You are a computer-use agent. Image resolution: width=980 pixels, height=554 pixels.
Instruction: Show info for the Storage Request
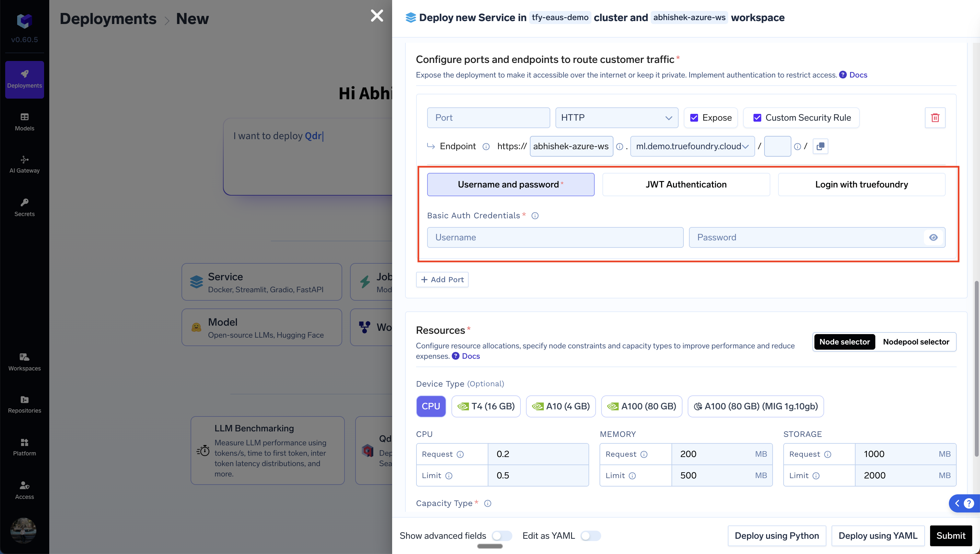pyautogui.click(x=827, y=454)
